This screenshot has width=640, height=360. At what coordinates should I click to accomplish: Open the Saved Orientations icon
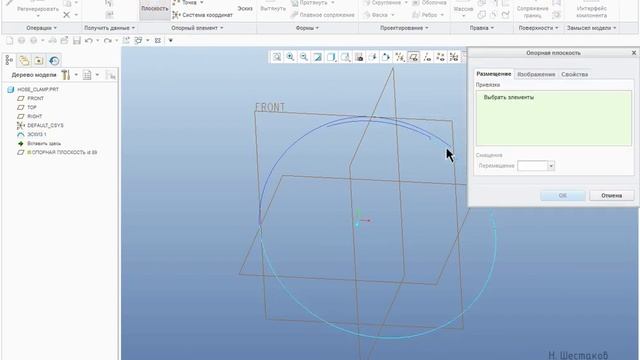click(x=345, y=57)
